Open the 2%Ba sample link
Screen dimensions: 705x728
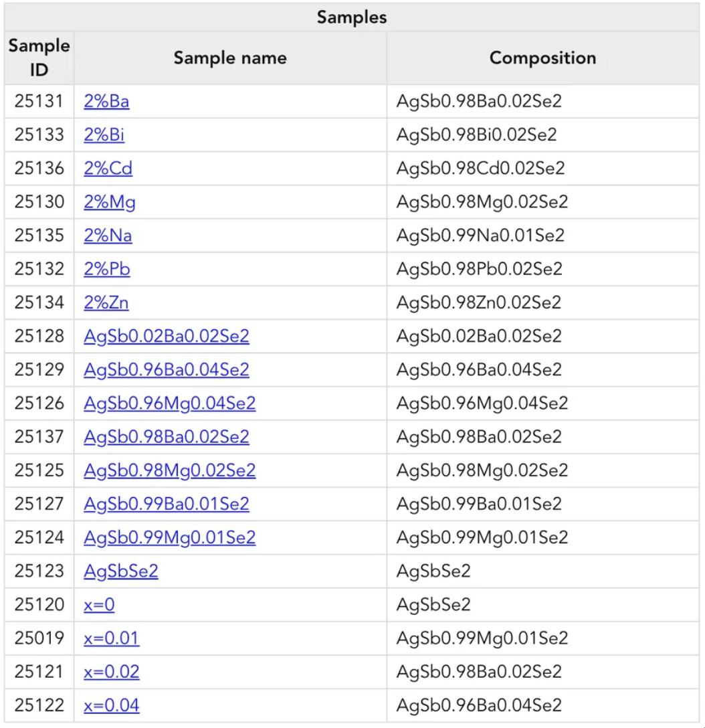tap(106, 101)
